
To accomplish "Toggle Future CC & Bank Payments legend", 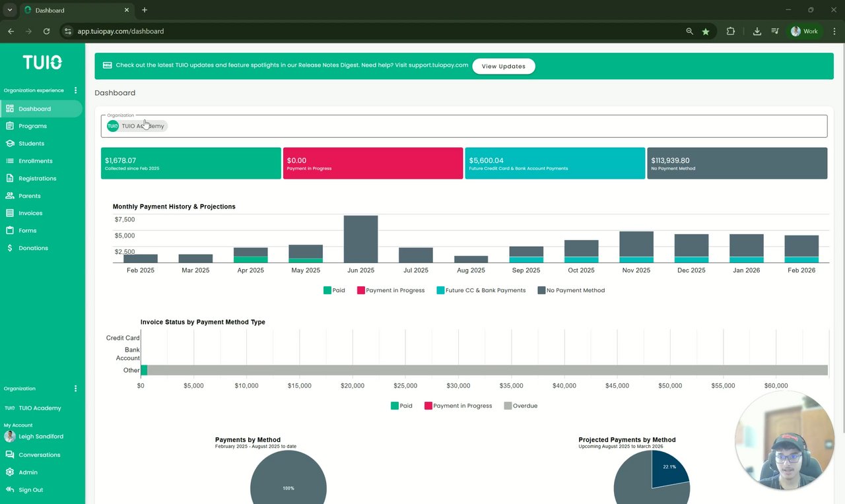I will (481, 290).
